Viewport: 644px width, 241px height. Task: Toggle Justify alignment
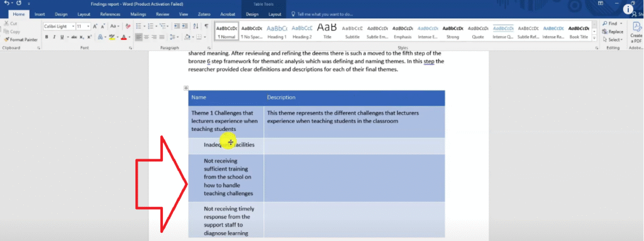(162, 37)
